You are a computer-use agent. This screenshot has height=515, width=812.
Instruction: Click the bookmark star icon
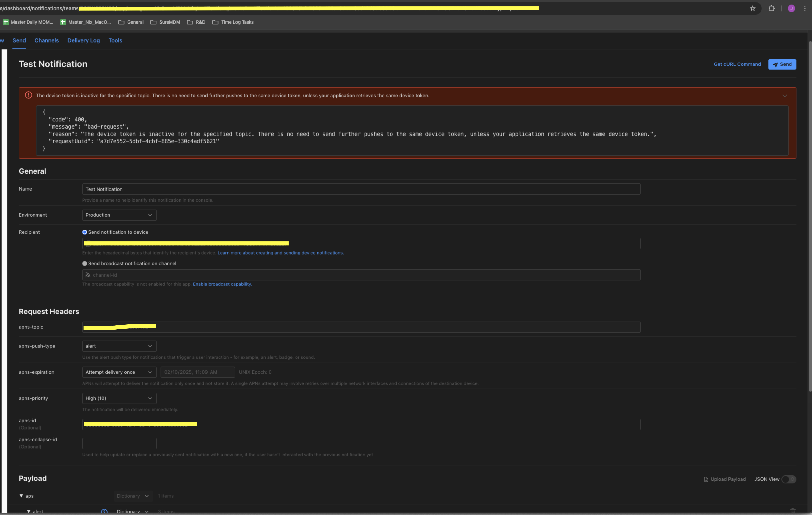click(x=752, y=8)
